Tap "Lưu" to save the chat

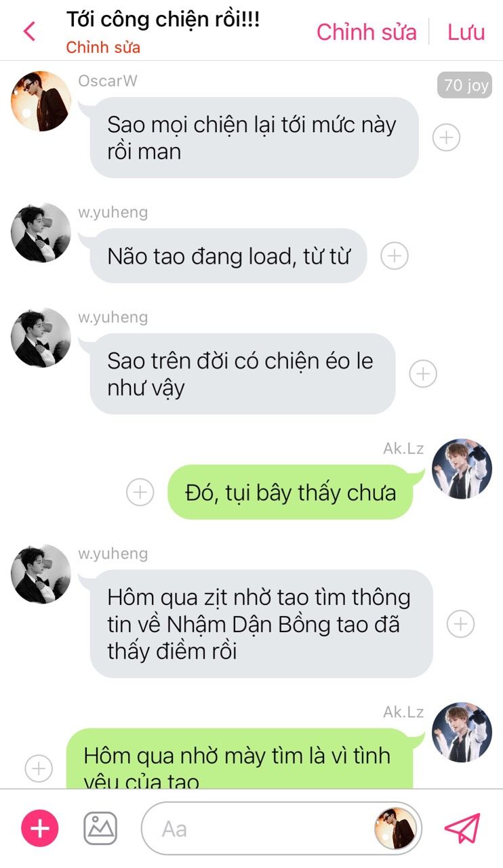[466, 32]
